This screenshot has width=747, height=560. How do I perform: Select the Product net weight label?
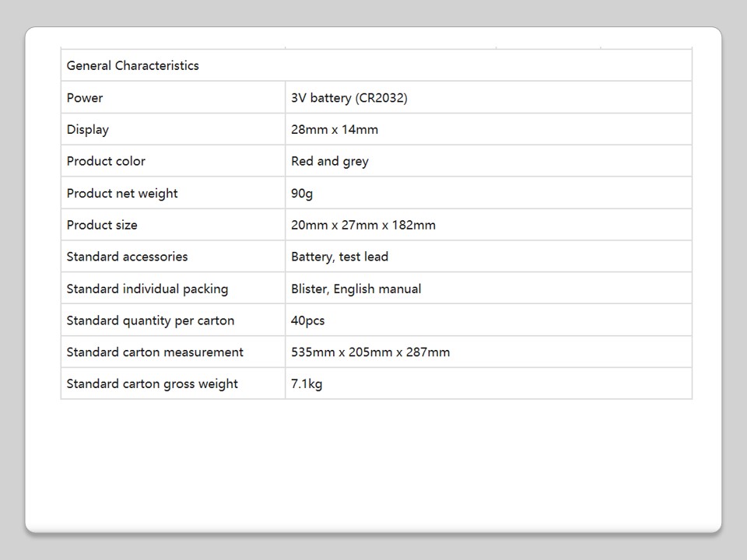(122, 194)
